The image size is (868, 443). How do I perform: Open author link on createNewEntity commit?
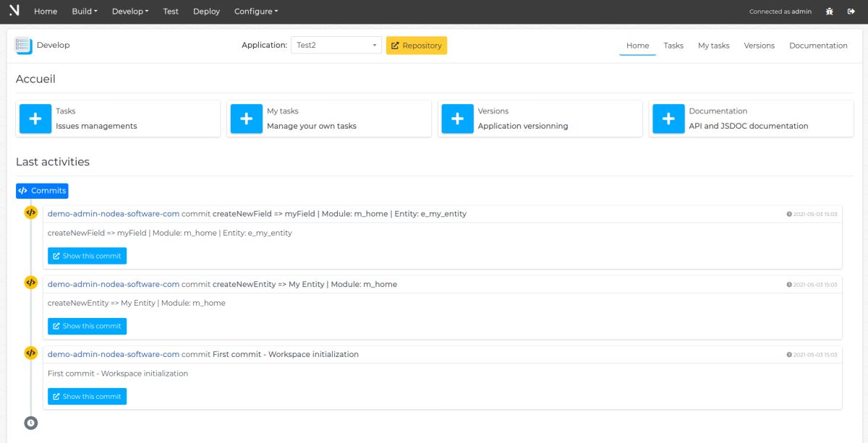coord(114,284)
